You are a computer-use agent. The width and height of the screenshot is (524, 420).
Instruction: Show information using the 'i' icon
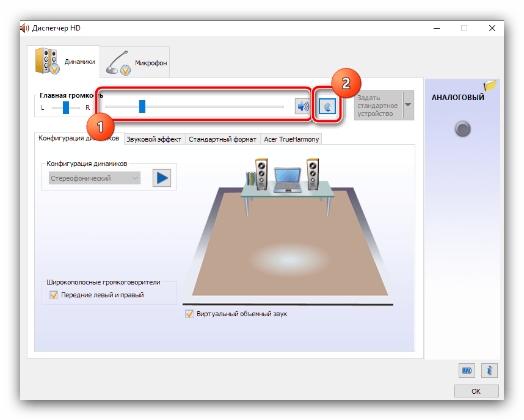(489, 370)
